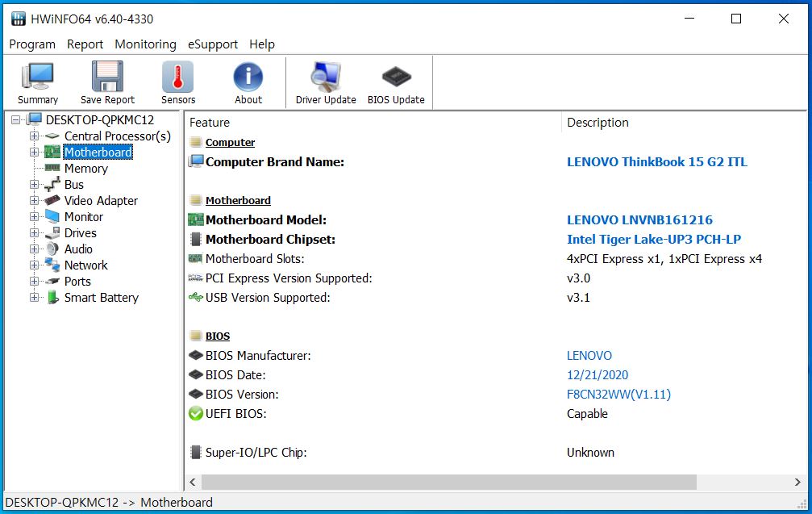
Task: Click Intel Tiger Lake-UP3 PCH-LP value
Action: coord(654,240)
